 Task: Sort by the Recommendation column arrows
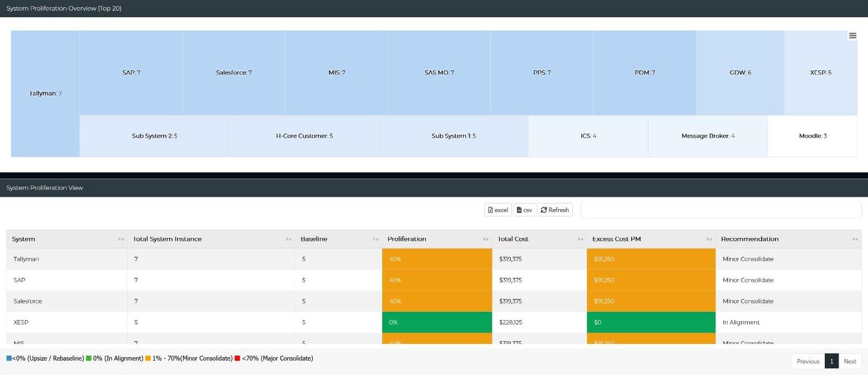pyautogui.click(x=855, y=239)
